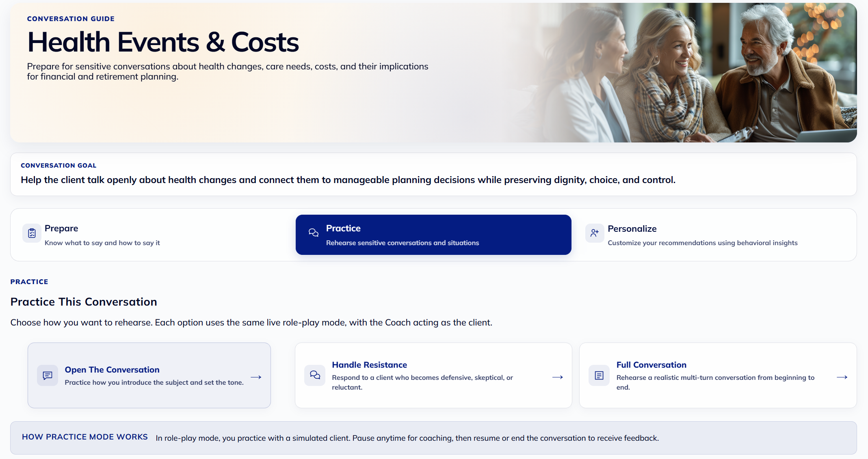
Task: Click the conversation goal sentence about dignity and control
Action: click(348, 180)
